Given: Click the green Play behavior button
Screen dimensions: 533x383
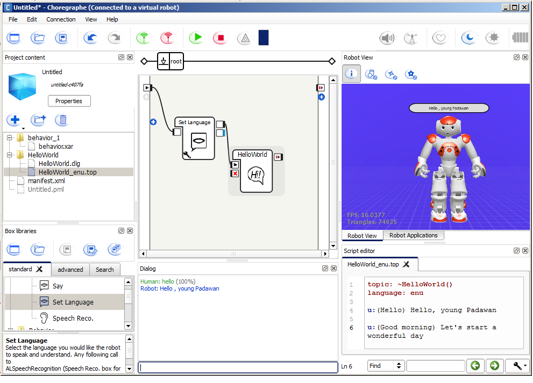Looking at the screenshot, I should pos(196,38).
